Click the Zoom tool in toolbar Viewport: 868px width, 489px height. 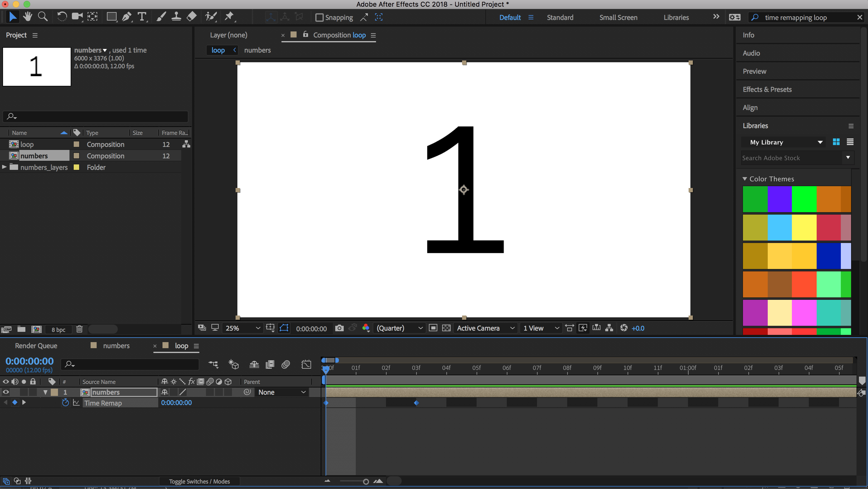pyautogui.click(x=43, y=17)
